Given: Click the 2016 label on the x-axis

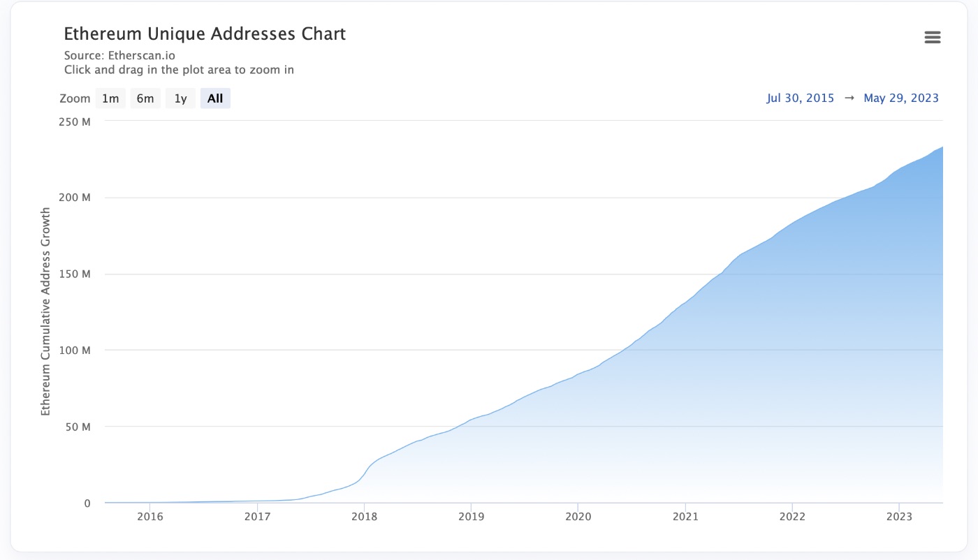Looking at the screenshot, I should 149,517.
